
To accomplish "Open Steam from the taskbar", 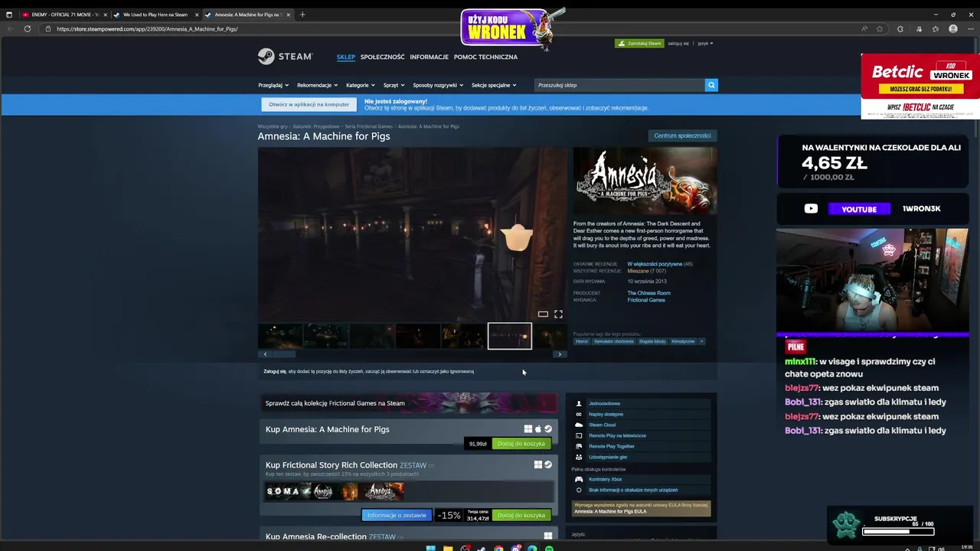I will pyautogui.click(x=482, y=548).
